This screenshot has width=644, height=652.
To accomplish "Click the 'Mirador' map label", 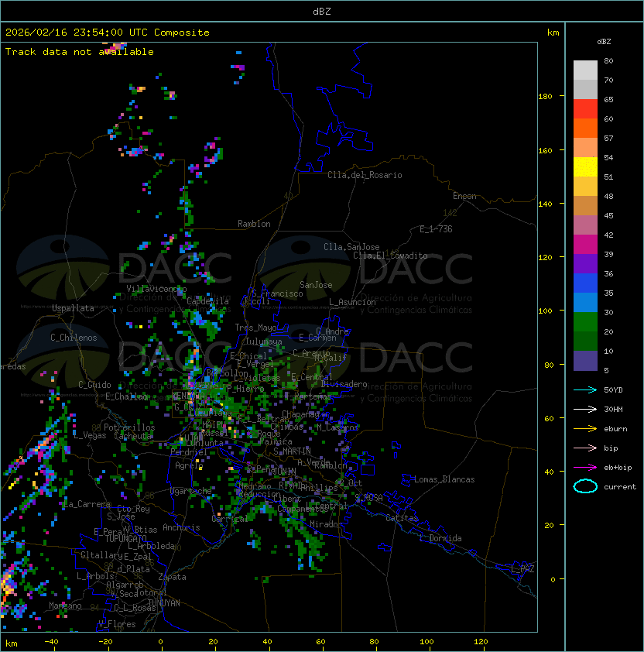I will (x=327, y=524).
